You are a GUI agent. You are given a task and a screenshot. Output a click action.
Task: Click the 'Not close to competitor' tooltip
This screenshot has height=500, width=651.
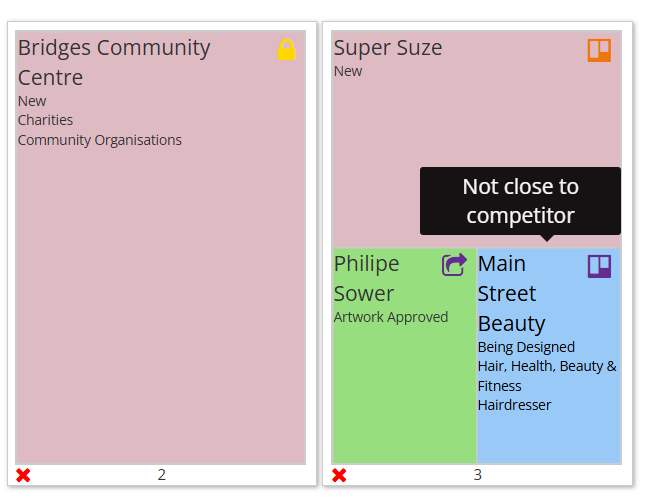point(520,201)
